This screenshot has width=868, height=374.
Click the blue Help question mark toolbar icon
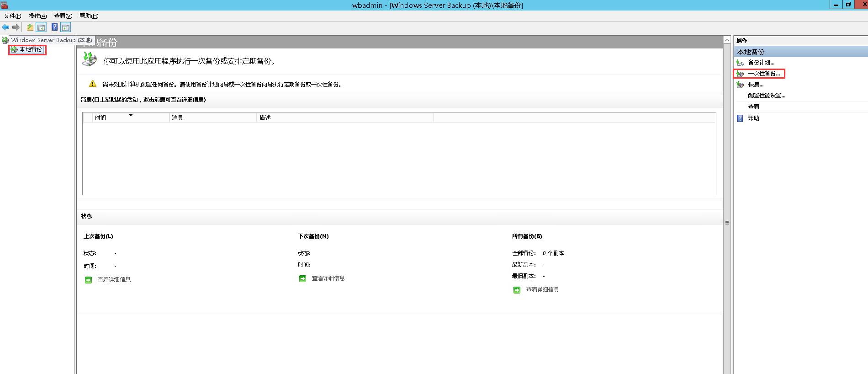[55, 27]
